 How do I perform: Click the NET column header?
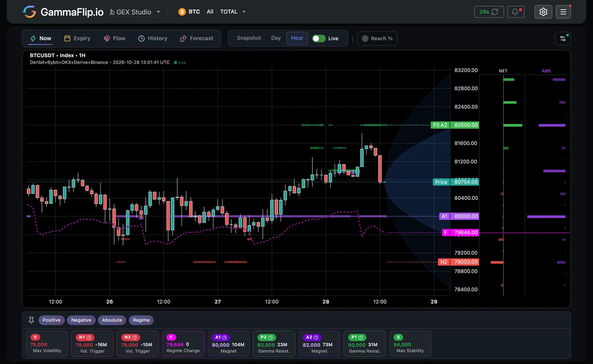pos(503,71)
